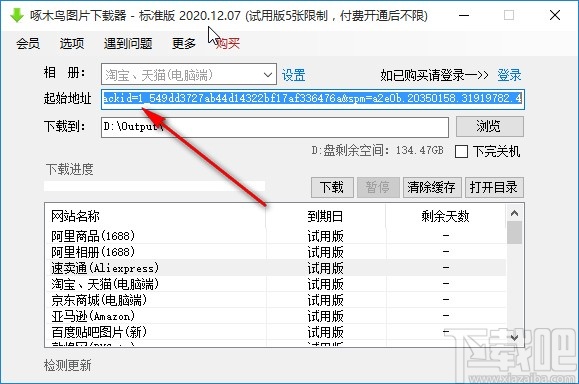Click the site list scrollbar thumb
The height and width of the screenshot is (384, 579).
514,233
